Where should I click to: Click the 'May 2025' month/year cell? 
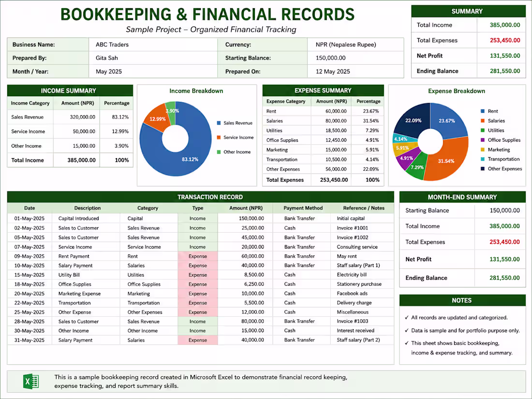[x=153, y=71]
